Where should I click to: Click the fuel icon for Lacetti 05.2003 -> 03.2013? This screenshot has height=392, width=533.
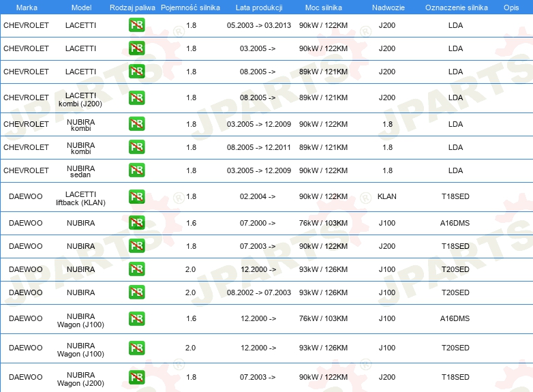click(x=136, y=25)
